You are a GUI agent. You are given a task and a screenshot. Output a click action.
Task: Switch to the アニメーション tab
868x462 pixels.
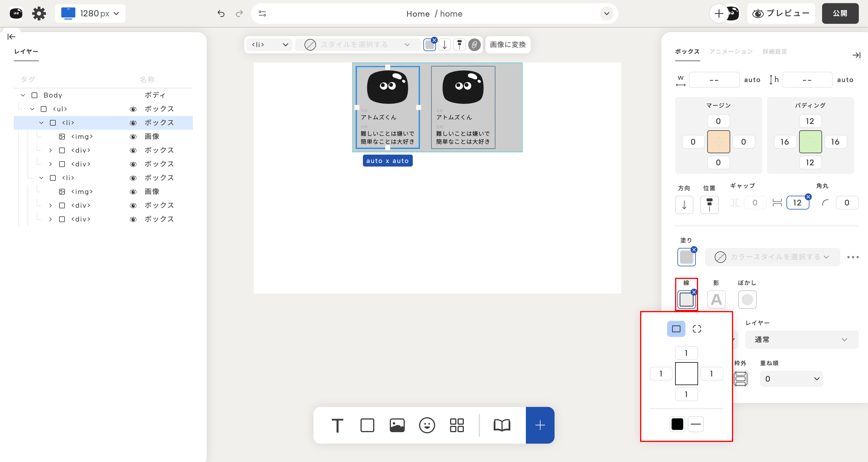click(x=731, y=52)
